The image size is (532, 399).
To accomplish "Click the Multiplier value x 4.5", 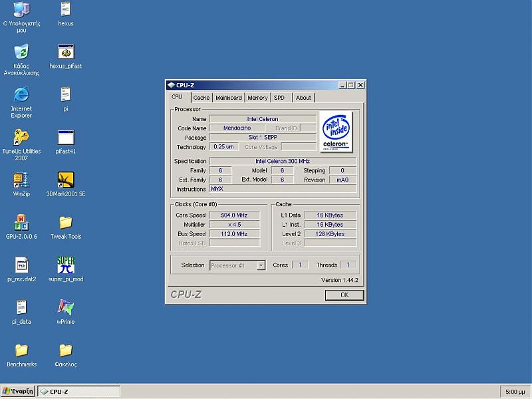I will pyautogui.click(x=235, y=224).
